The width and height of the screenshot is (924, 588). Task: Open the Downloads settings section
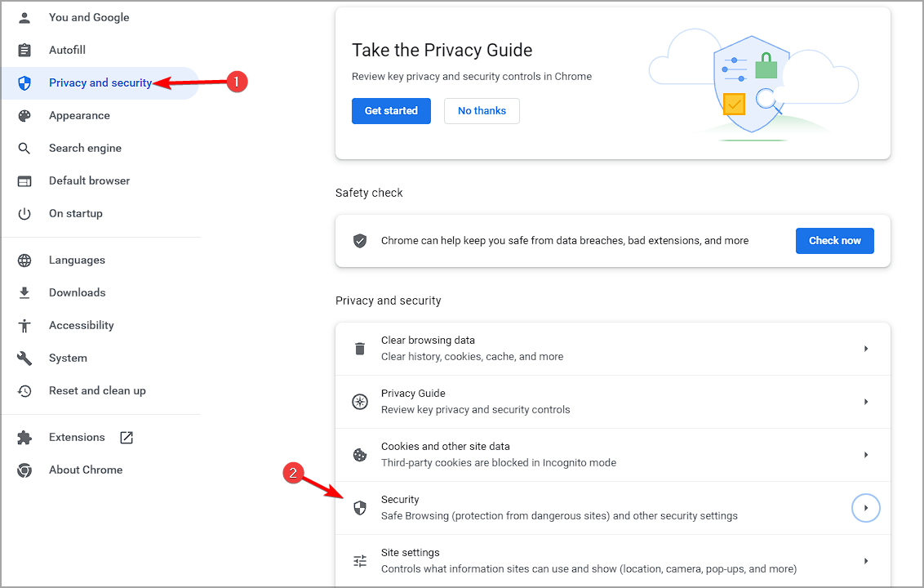(77, 292)
